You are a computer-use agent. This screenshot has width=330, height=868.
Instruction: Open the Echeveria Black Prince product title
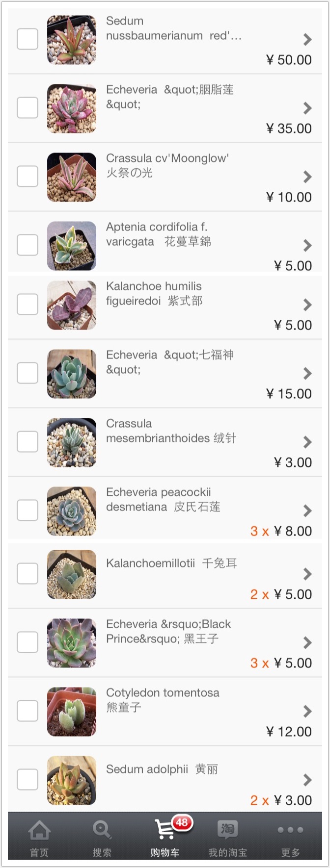point(168,631)
